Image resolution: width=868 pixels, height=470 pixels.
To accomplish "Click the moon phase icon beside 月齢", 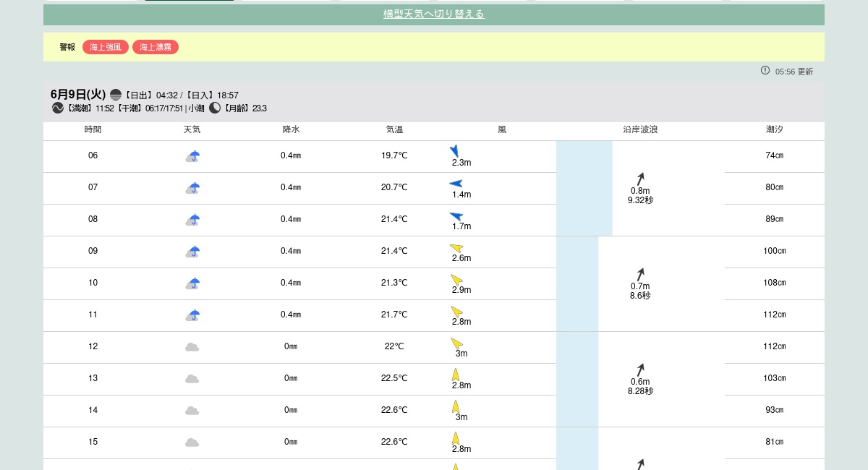I will click(x=215, y=108).
